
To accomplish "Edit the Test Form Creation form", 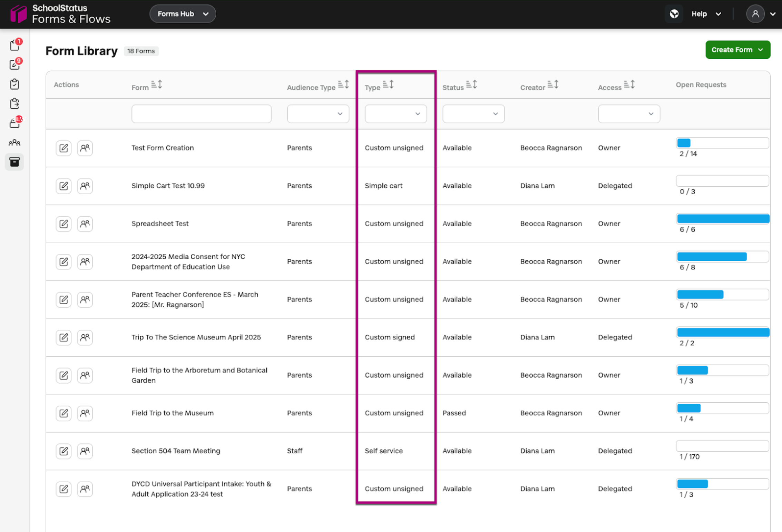I will coord(63,148).
